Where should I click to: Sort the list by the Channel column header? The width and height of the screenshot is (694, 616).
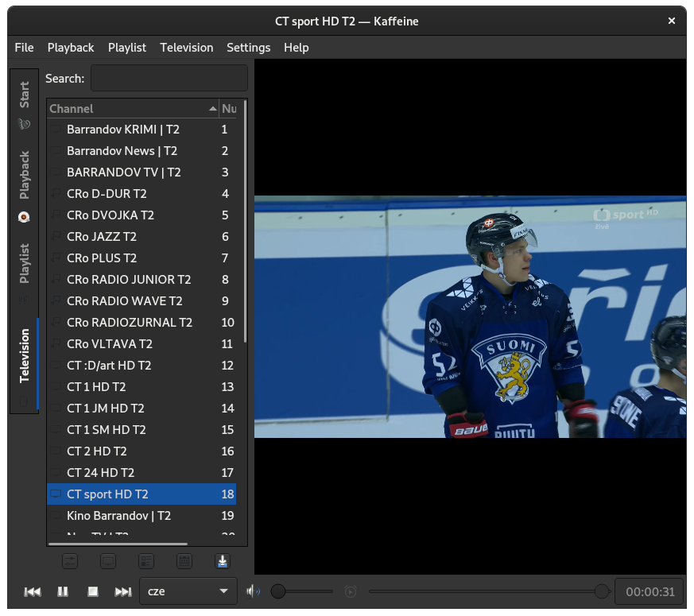(x=133, y=109)
